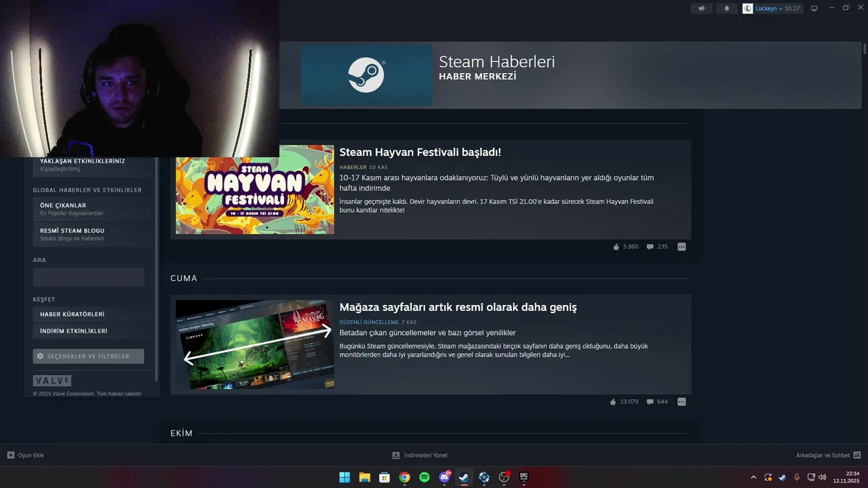Screen dimensions: 868x488
Task: Open Discord from taskbar
Action: (x=444, y=477)
